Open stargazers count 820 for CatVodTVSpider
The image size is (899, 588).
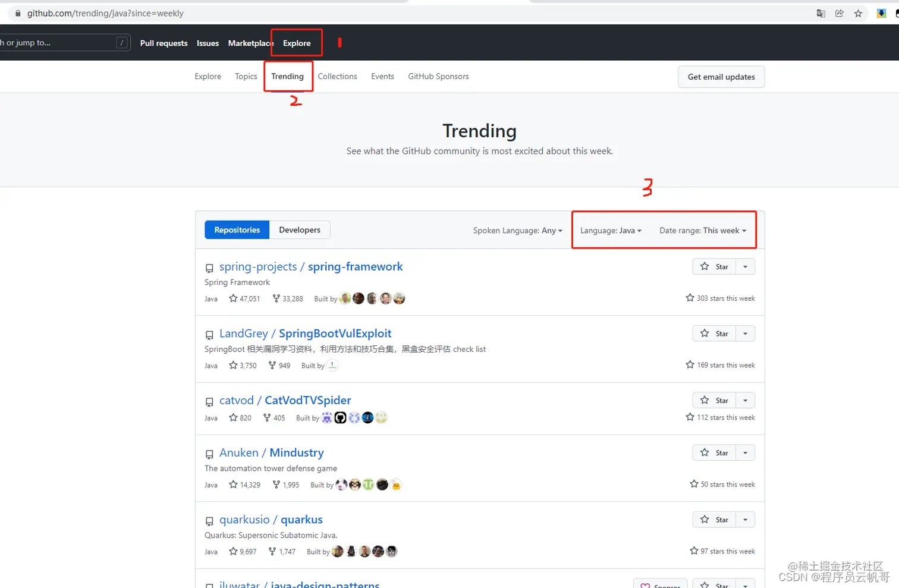(240, 418)
